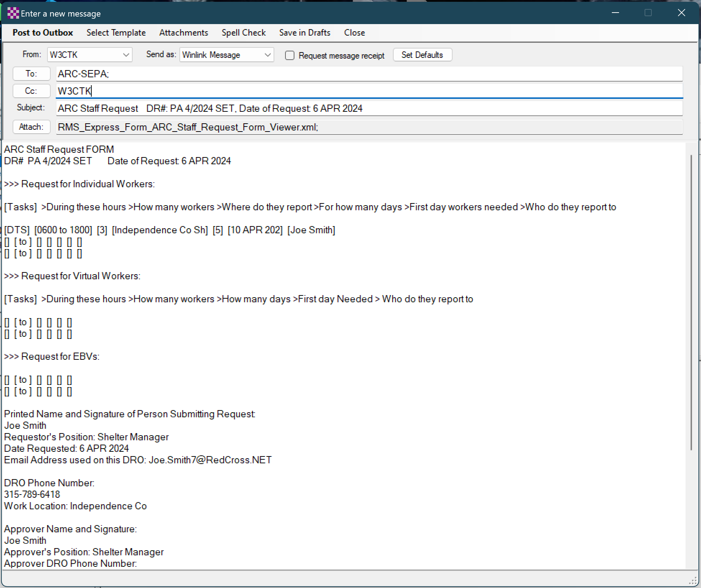Minimize the Enter a new message window
This screenshot has width=701, height=588.
click(615, 13)
